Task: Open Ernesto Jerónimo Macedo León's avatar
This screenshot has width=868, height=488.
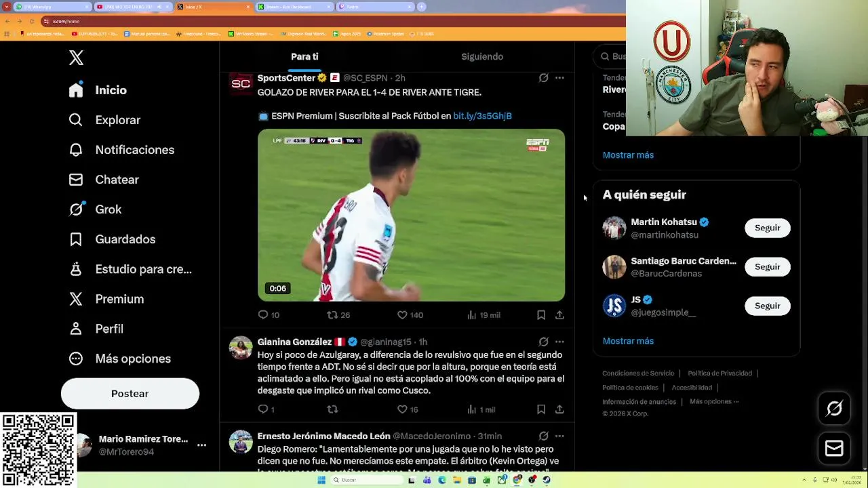Action: [241, 442]
